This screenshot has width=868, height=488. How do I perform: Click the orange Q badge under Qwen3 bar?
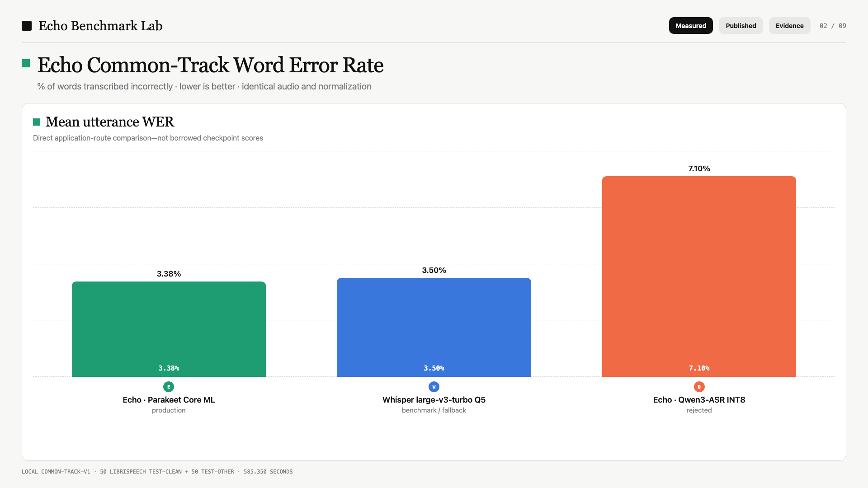[x=699, y=387]
